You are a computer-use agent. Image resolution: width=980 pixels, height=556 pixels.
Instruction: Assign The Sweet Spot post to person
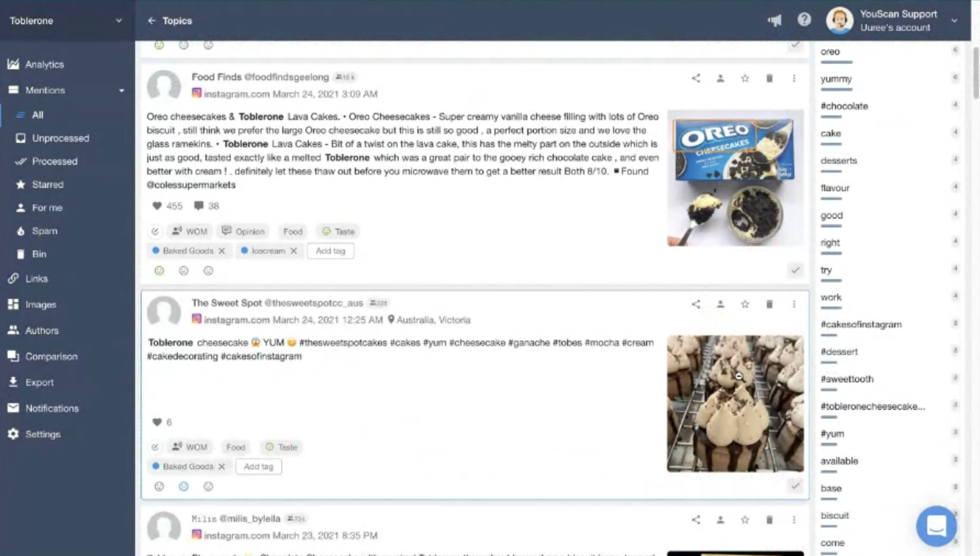point(720,304)
